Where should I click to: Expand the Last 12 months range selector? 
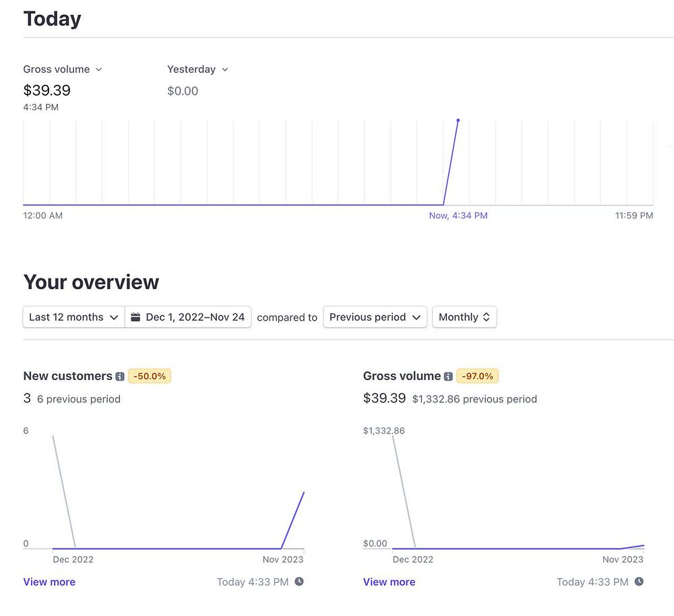tap(73, 317)
